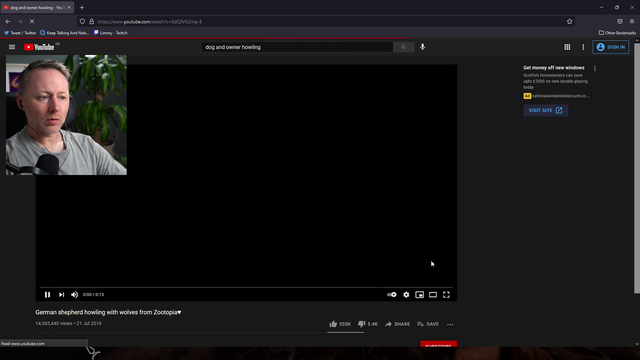Image resolution: width=640 pixels, height=360 pixels.
Task: Submit search with magnifier button
Action: [403, 47]
